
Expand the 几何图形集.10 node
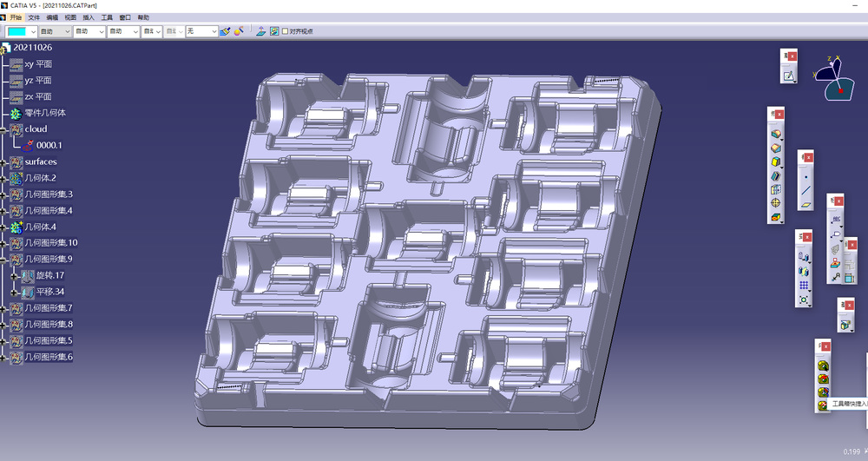(3, 244)
